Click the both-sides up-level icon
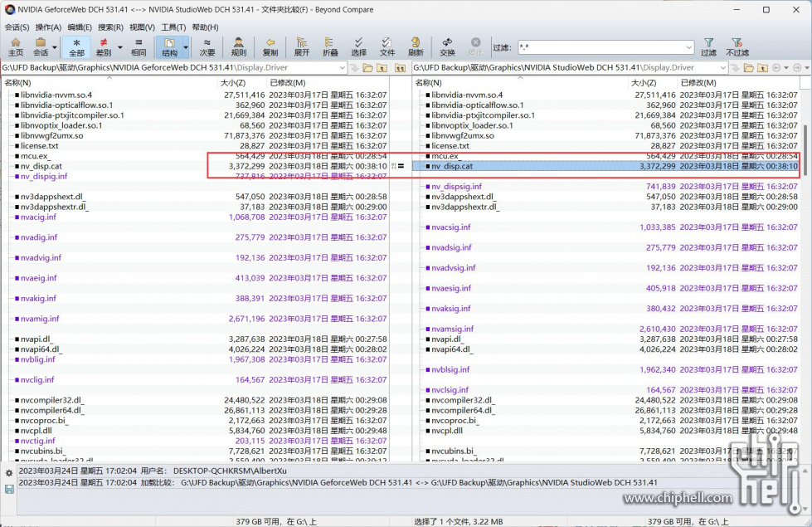 point(401,68)
